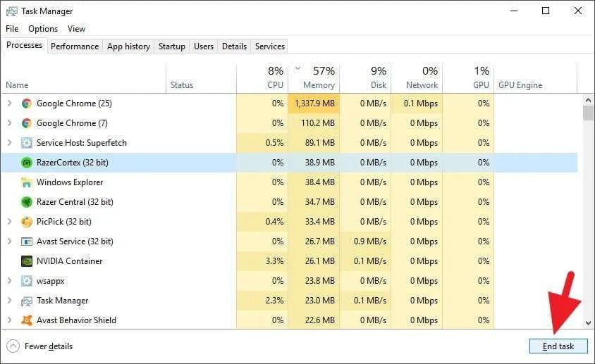Click the 0.4% CPU cell for PicPick

point(262,222)
